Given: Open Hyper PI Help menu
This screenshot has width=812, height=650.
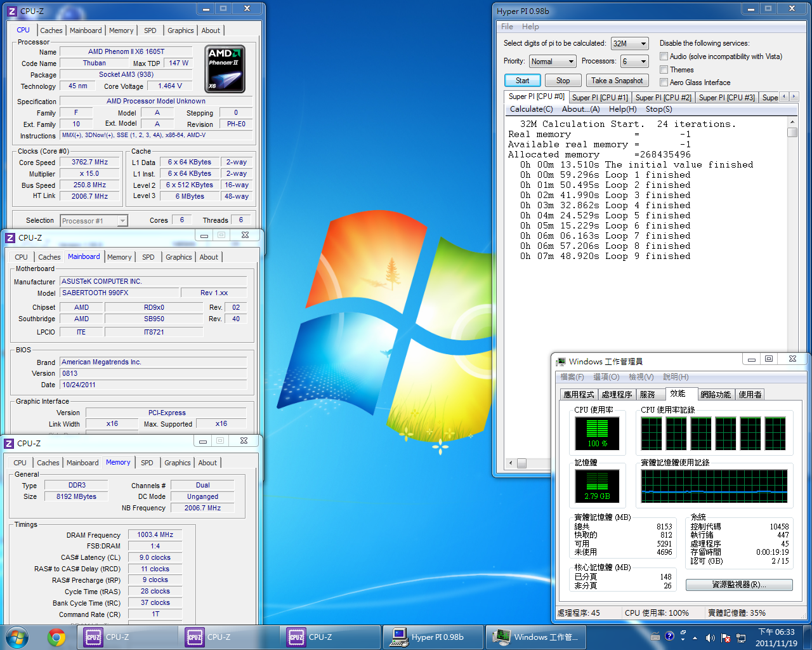Looking at the screenshot, I should pyautogui.click(x=530, y=27).
